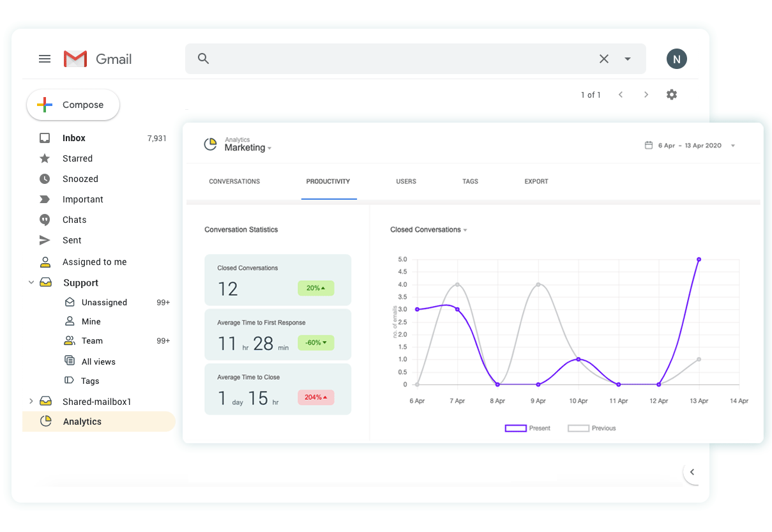Select the Analytics pie chart icon in sidebar

45,421
